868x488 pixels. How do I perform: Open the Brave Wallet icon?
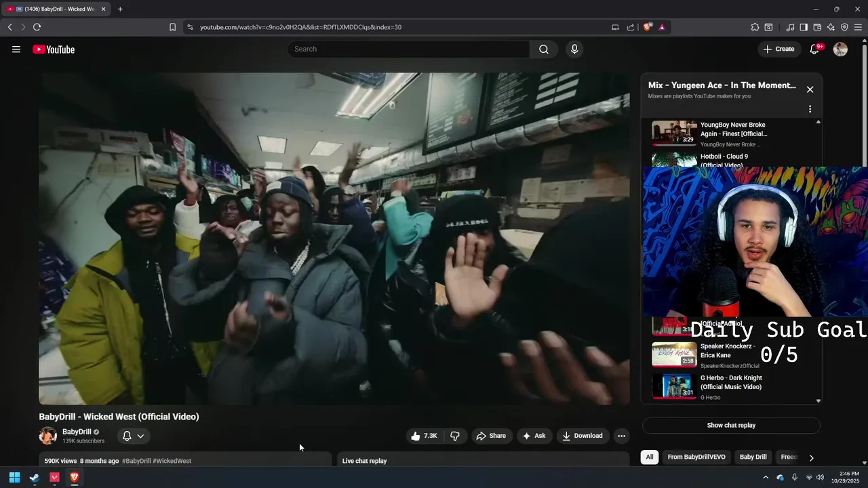coord(817,27)
